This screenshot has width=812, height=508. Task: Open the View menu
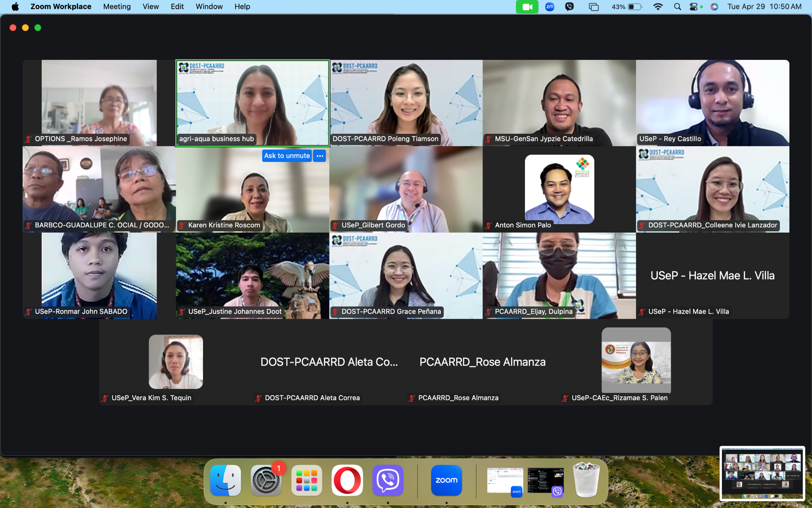tap(151, 6)
